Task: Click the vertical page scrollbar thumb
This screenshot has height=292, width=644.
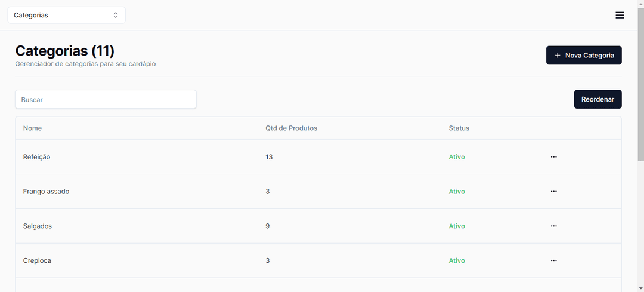Action: pyautogui.click(x=640, y=84)
